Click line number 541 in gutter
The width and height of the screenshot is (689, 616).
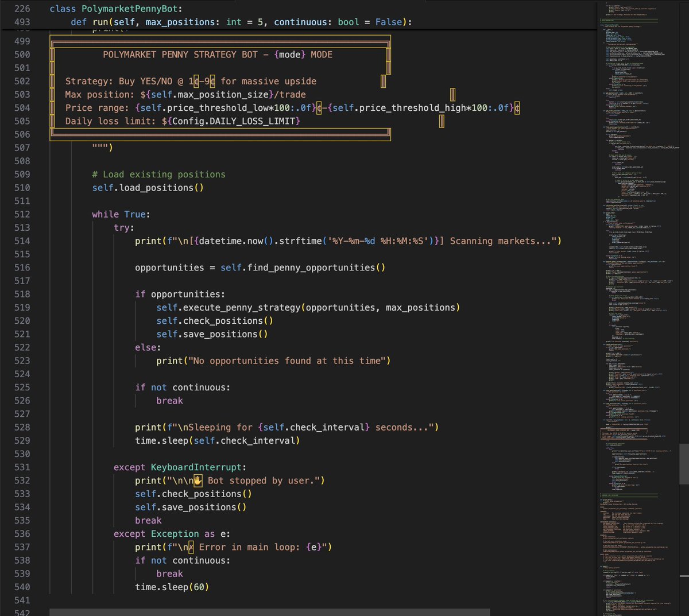coord(22,600)
